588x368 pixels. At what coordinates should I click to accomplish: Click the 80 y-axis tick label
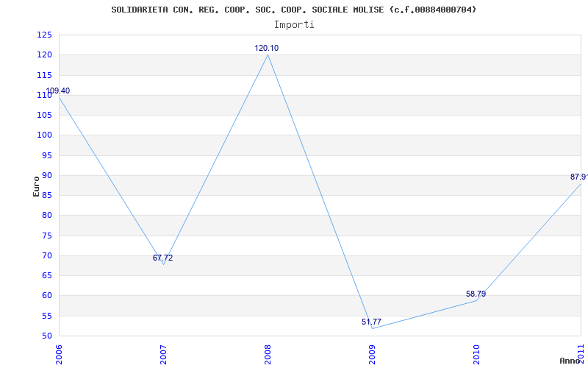coord(47,216)
